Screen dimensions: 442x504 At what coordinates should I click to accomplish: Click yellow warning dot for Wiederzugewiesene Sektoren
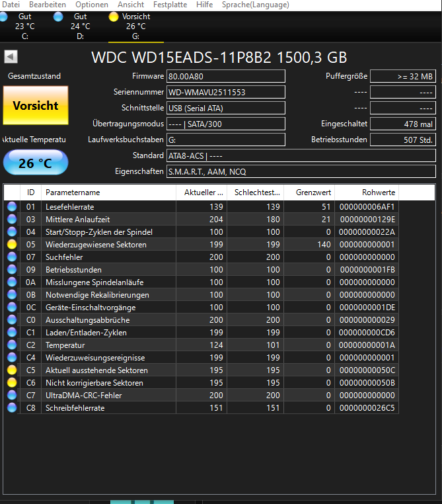12,244
